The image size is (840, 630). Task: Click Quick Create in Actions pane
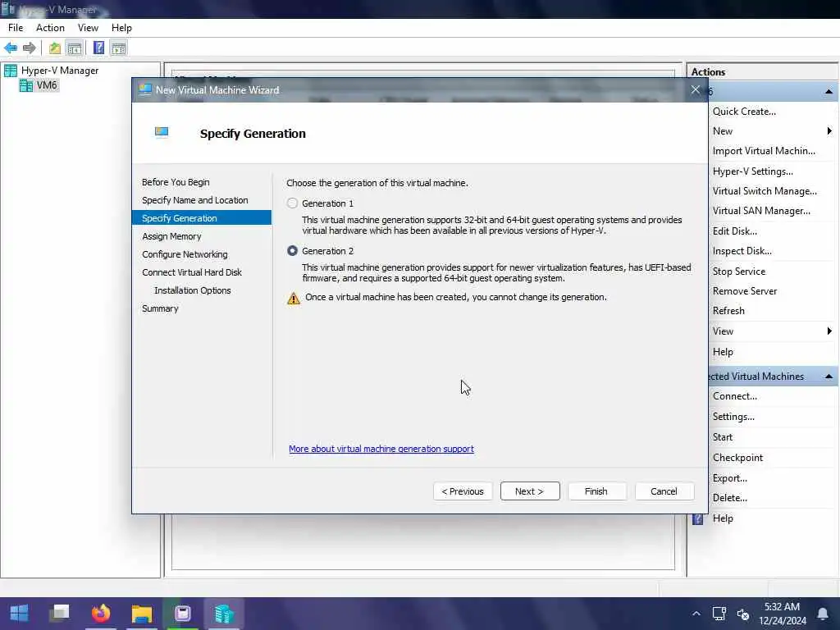click(744, 112)
